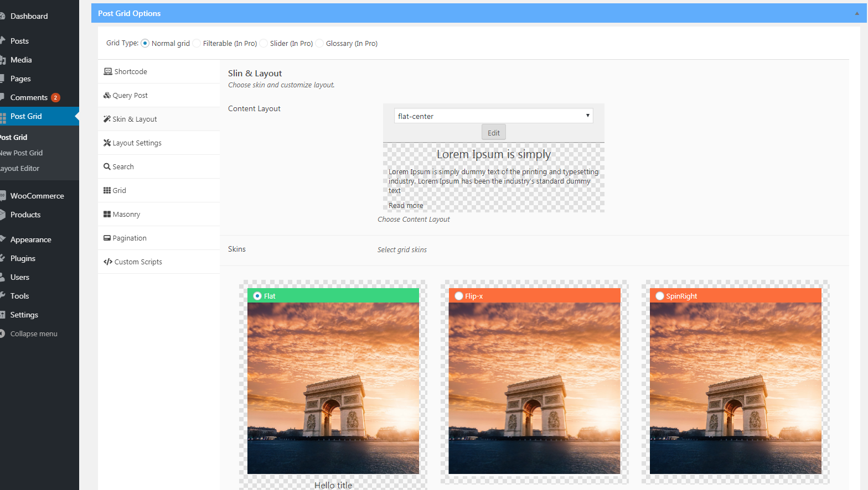Choose the Flip-x skin radio button
This screenshot has width=868, height=490.
pyautogui.click(x=458, y=296)
